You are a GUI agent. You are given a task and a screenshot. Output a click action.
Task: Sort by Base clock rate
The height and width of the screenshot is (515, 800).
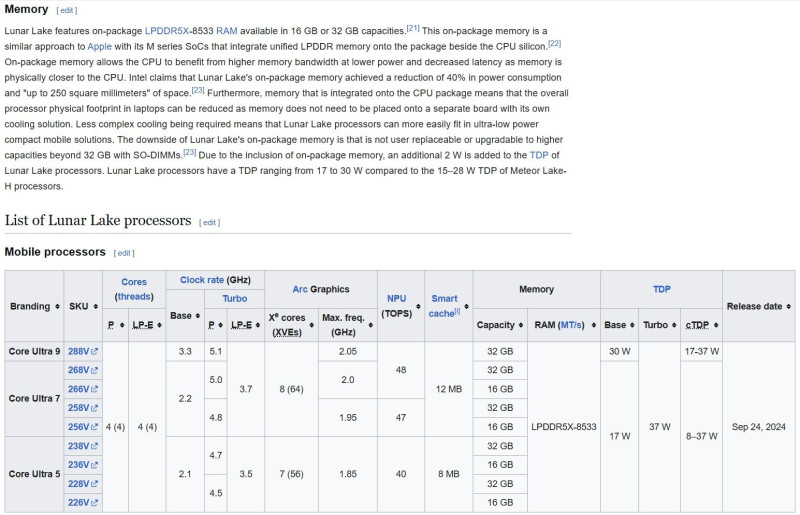click(x=197, y=316)
